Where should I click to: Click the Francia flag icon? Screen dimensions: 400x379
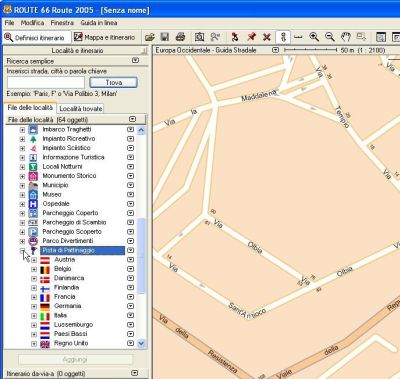point(45,297)
